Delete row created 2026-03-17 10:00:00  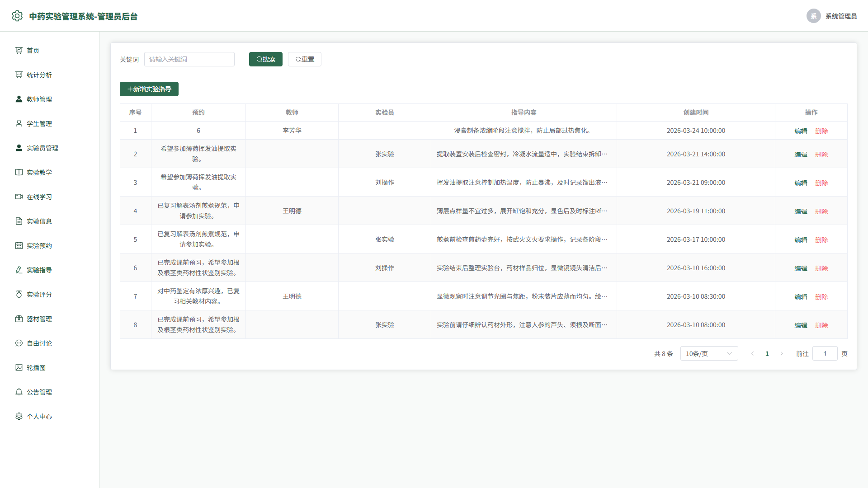point(821,240)
